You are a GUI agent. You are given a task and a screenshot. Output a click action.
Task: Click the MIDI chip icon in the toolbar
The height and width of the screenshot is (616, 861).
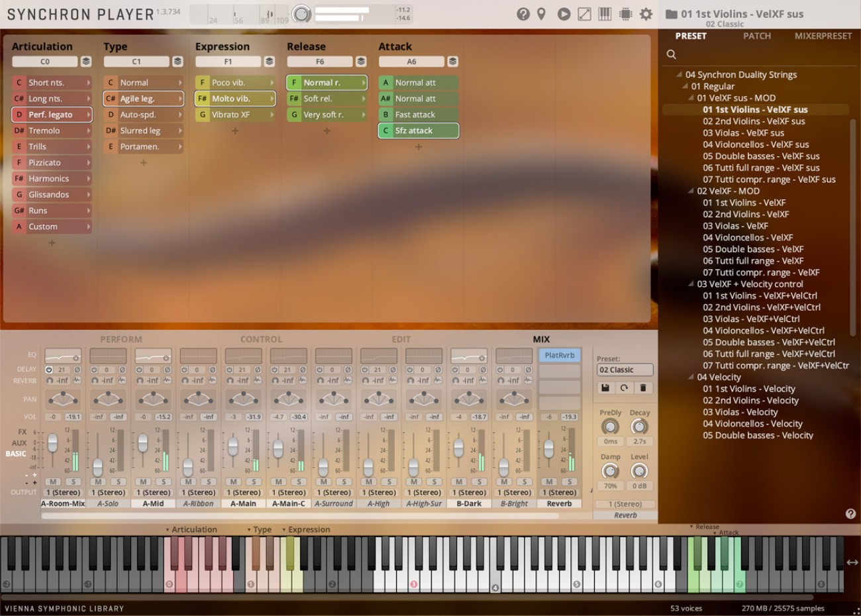[624, 13]
